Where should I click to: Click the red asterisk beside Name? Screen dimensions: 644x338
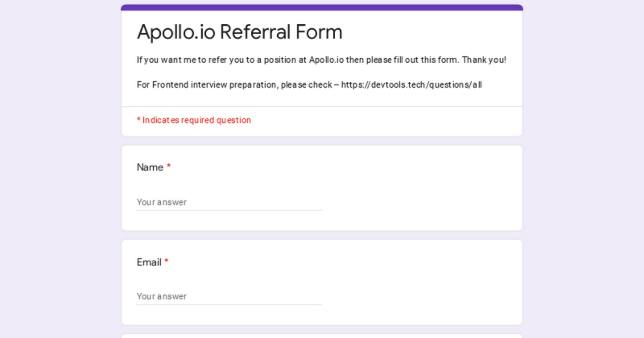169,167
